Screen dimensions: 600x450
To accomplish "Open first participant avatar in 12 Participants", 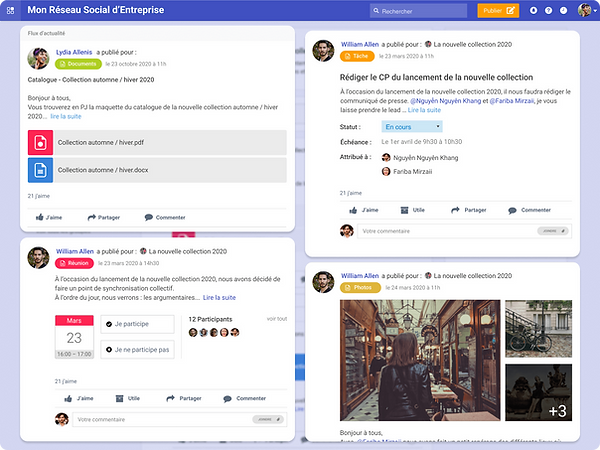I will [x=193, y=333].
